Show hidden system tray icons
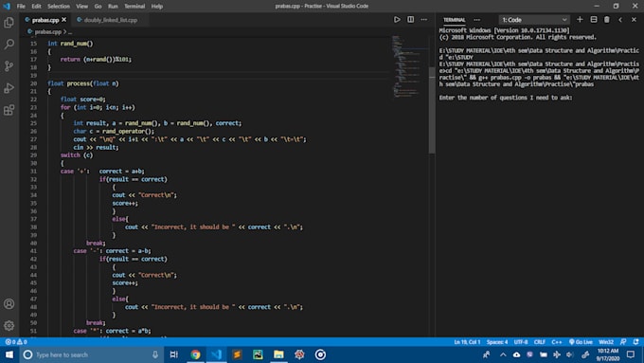The image size is (644, 363). pos(503,354)
